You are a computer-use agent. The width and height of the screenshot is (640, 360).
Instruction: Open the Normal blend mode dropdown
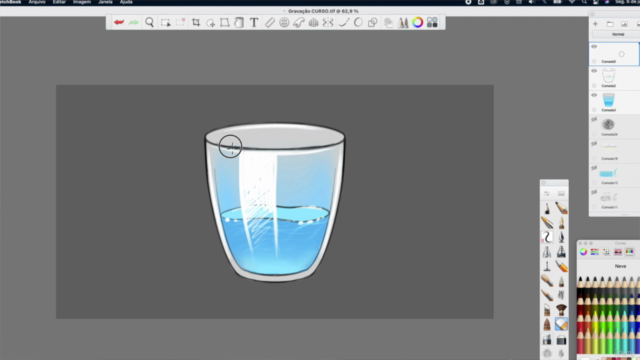click(617, 34)
